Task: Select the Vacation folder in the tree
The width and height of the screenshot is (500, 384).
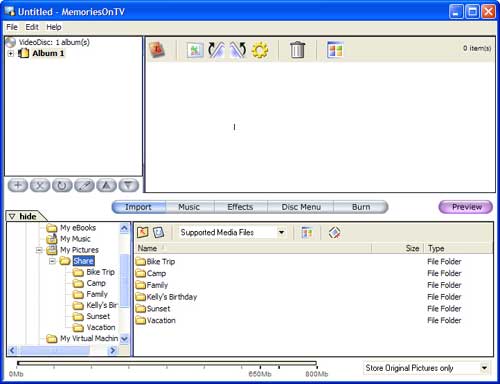Action: pos(101,327)
